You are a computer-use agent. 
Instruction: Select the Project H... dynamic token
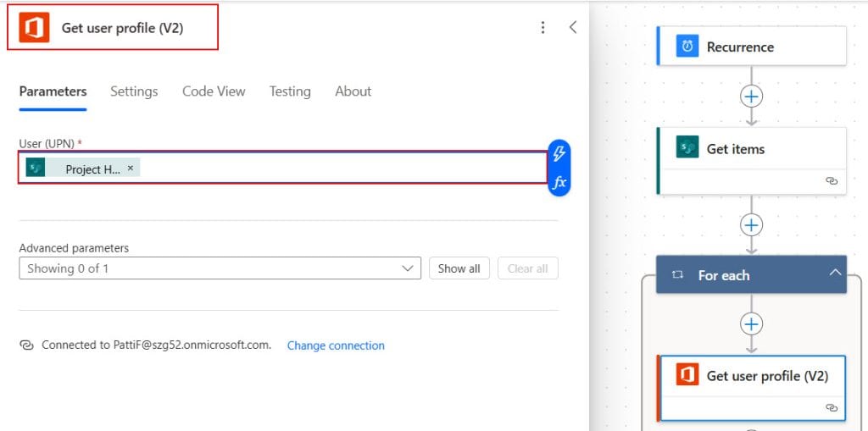pos(83,168)
